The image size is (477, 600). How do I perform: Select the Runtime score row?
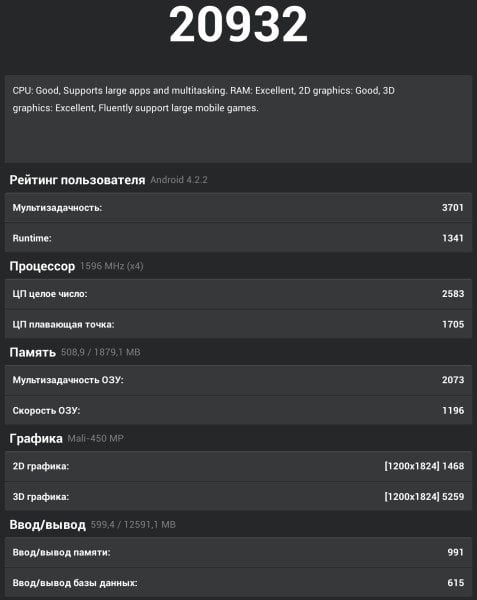pyautogui.click(x=238, y=238)
